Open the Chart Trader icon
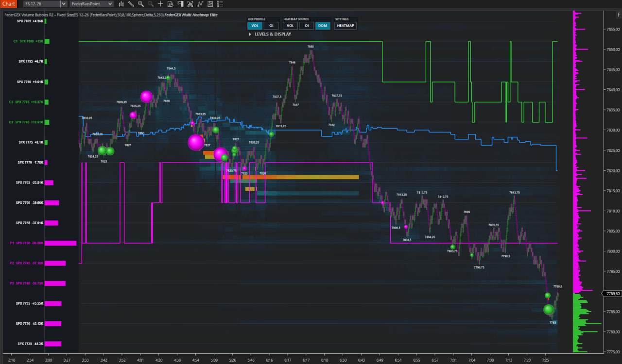 [180, 4]
